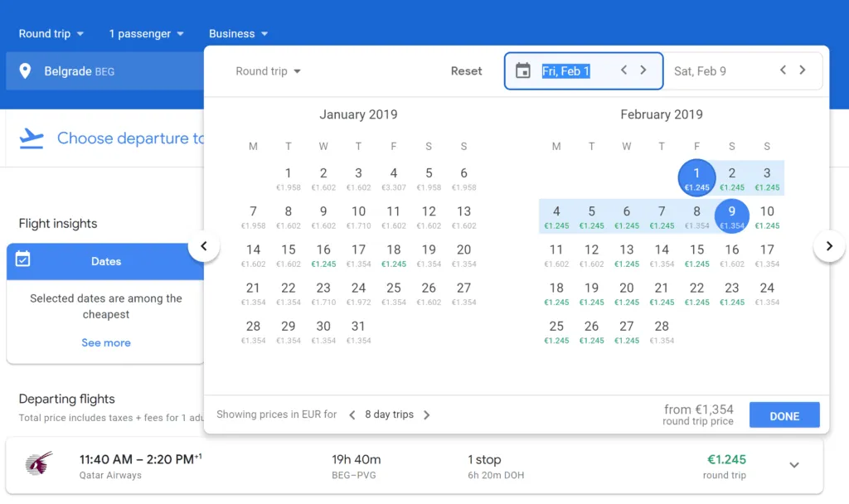
Task: Click the calendar icon in departure date field
Action: (x=522, y=71)
